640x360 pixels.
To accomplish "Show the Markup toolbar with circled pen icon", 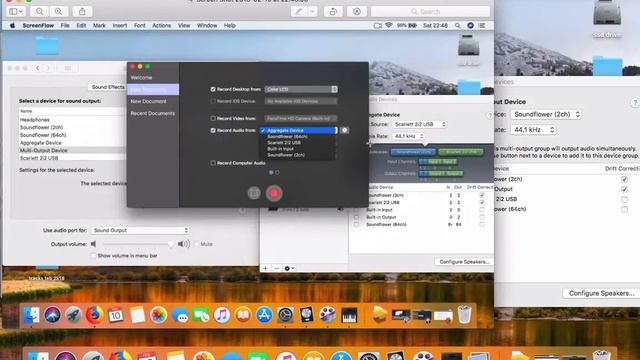I will [357, 11].
